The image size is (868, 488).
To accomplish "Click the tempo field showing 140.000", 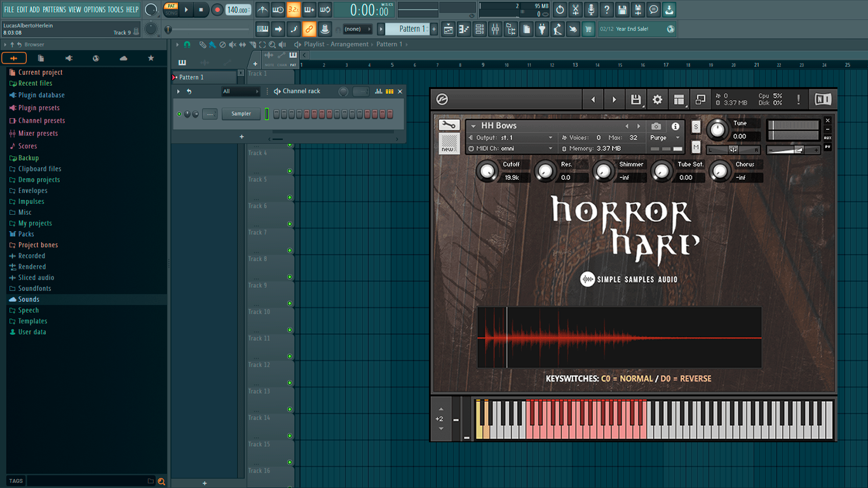I will (x=238, y=10).
